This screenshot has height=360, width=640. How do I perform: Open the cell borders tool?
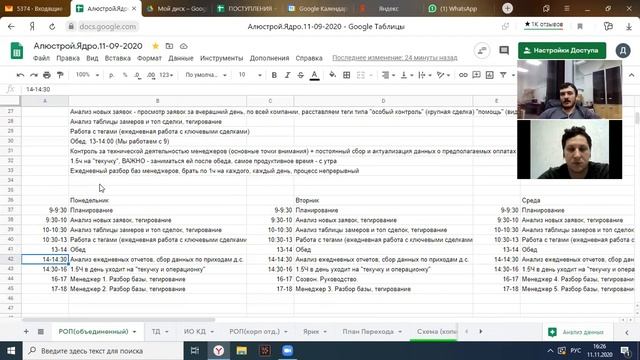point(347,75)
